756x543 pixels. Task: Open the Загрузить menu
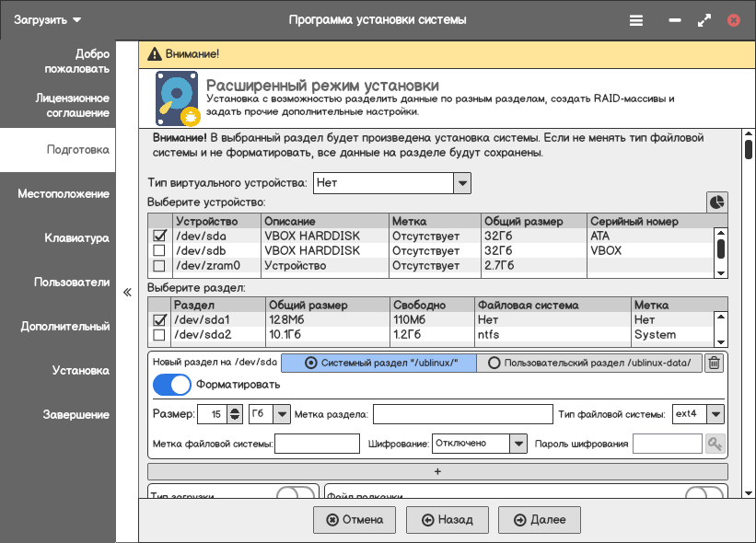coord(47,20)
